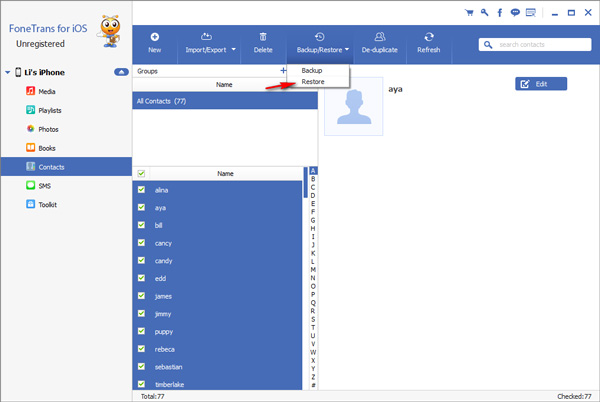The width and height of the screenshot is (600, 402).
Task: Click the Name column header in Groups
Action: pyautogui.click(x=224, y=85)
